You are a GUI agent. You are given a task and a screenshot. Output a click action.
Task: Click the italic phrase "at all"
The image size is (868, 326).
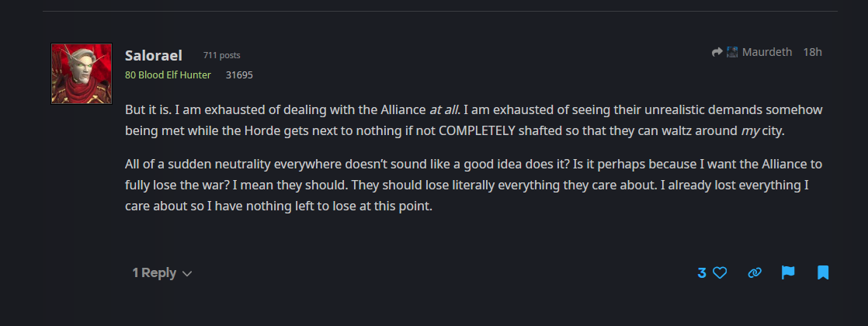[443, 109]
